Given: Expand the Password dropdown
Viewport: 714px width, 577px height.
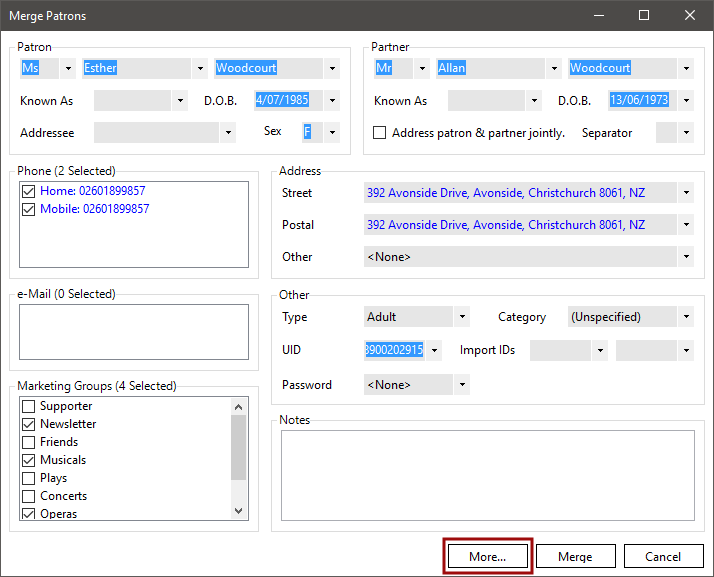Looking at the screenshot, I should pyautogui.click(x=462, y=385).
